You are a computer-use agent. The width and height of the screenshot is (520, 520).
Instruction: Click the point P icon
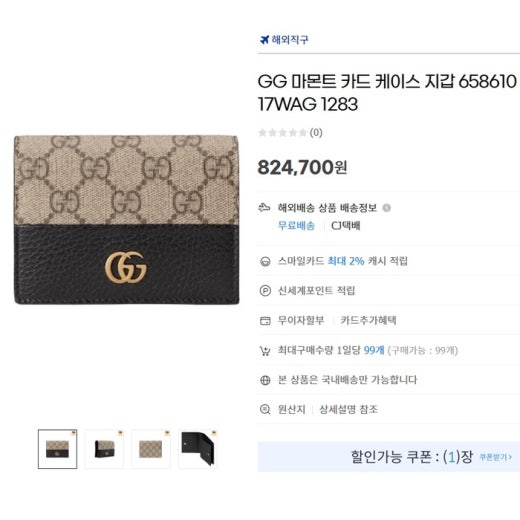click(265, 291)
